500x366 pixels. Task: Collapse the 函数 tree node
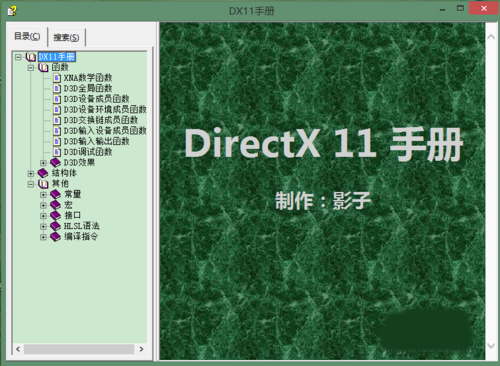(31, 68)
